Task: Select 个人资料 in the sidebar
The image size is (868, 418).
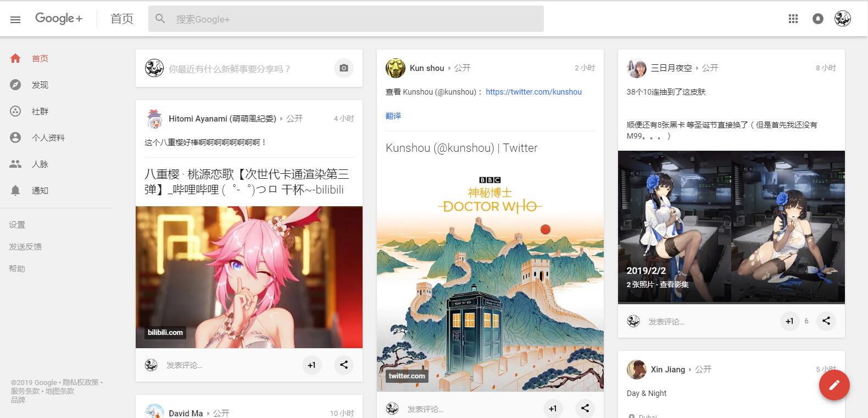Action: 48,137
